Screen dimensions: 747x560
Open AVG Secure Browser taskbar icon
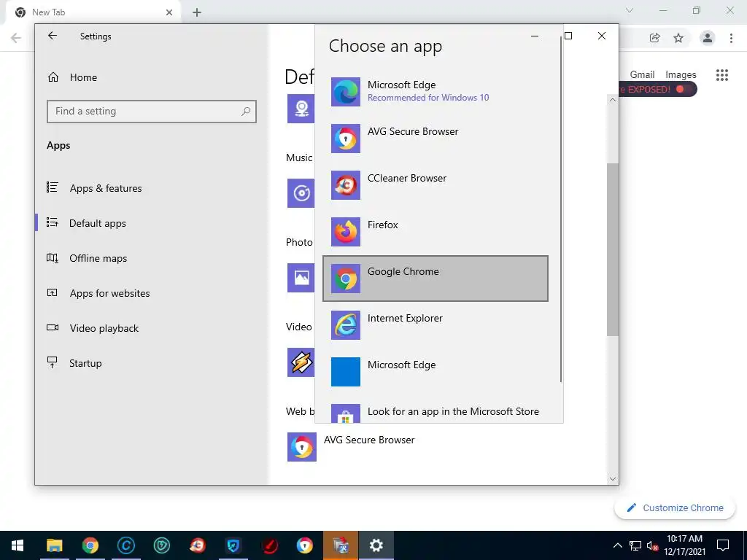point(305,545)
